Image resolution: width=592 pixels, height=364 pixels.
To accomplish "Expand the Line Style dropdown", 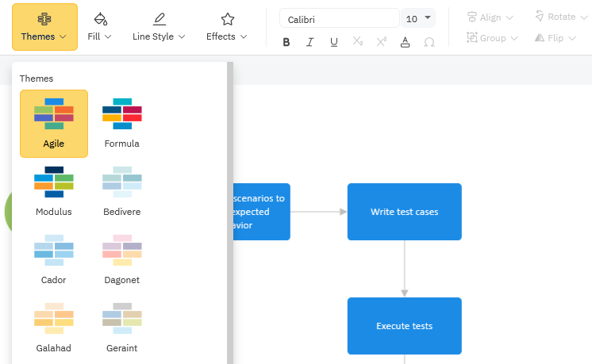I will 159,27.
